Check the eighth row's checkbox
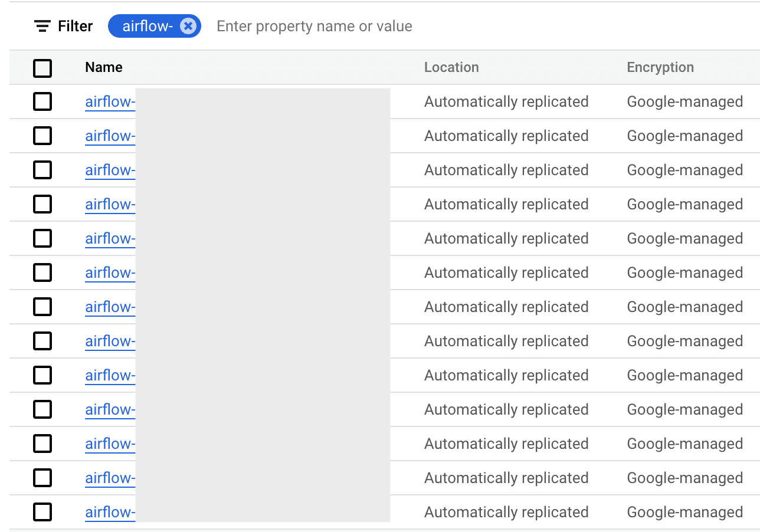 click(42, 341)
